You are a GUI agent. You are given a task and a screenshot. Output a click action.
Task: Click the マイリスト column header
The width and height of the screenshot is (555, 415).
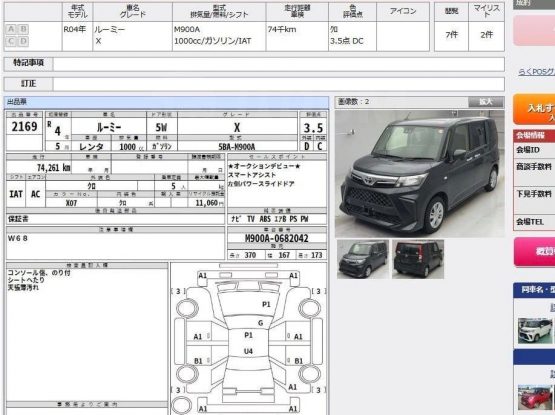486,11
